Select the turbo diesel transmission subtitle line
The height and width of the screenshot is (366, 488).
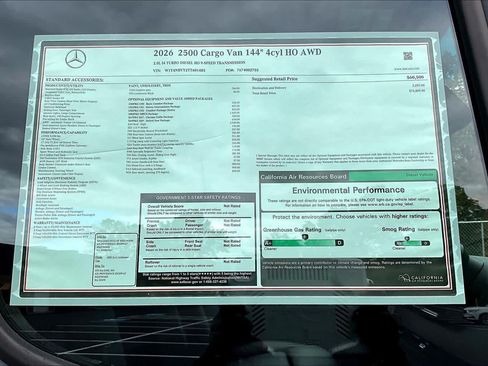pyautogui.click(x=199, y=63)
